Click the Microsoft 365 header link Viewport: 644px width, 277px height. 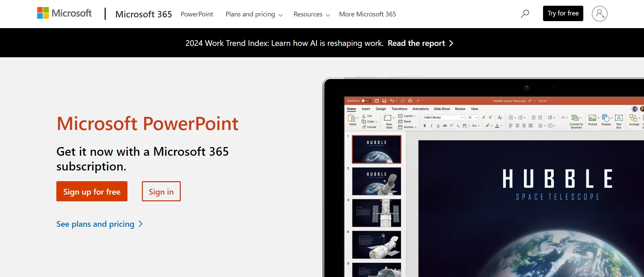click(144, 14)
